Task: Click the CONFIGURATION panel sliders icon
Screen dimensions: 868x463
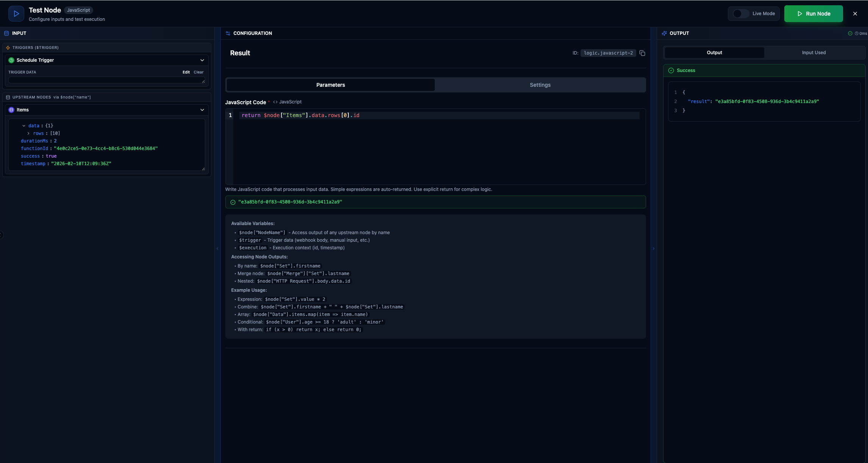Action: point(228,33)
